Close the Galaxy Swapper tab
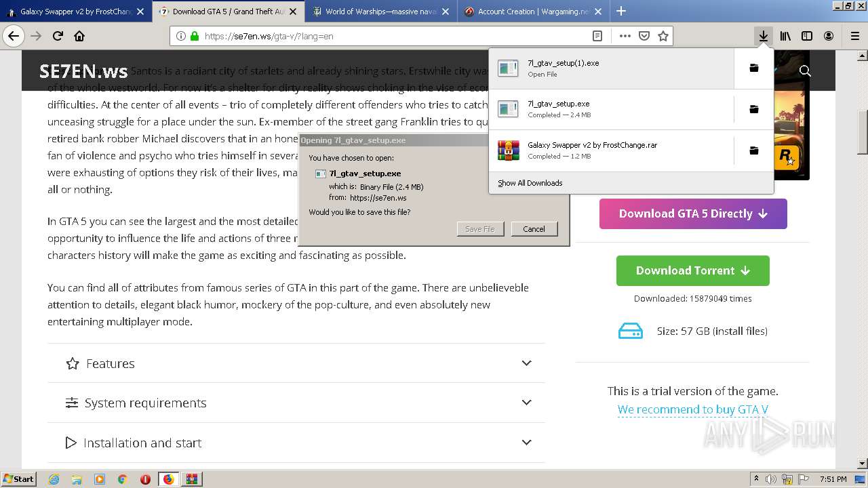This screenshot has width=868, height=488. pyautogui.click(x=140, y=11)
